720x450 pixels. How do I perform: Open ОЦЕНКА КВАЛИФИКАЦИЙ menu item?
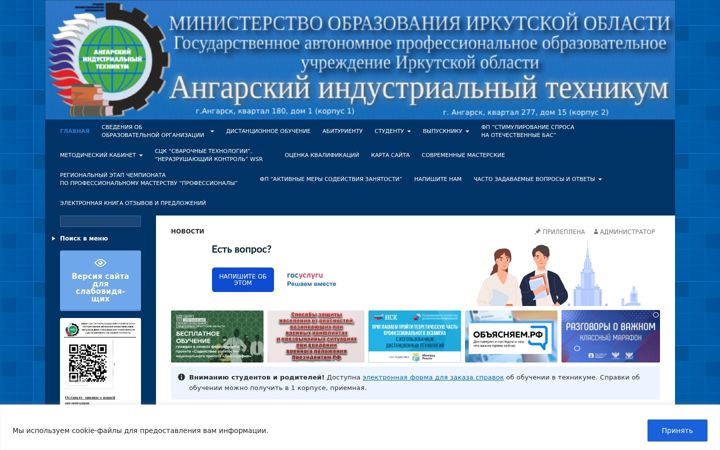click(321, 155)
